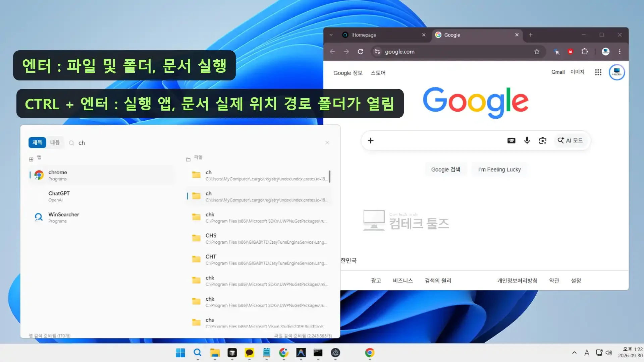The height and width of the screenshot is (362, 644).
Task: Go forward in Chrome
Action: point(346,52)
